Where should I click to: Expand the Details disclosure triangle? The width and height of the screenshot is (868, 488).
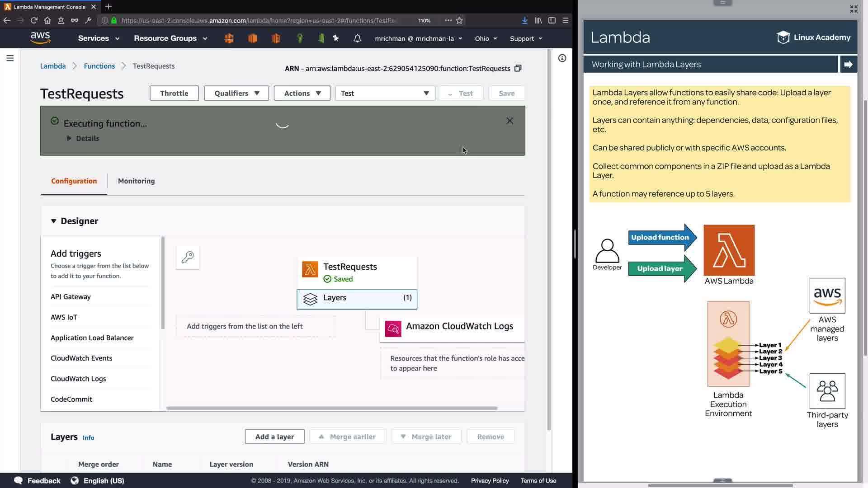click(x=69, y=138)
